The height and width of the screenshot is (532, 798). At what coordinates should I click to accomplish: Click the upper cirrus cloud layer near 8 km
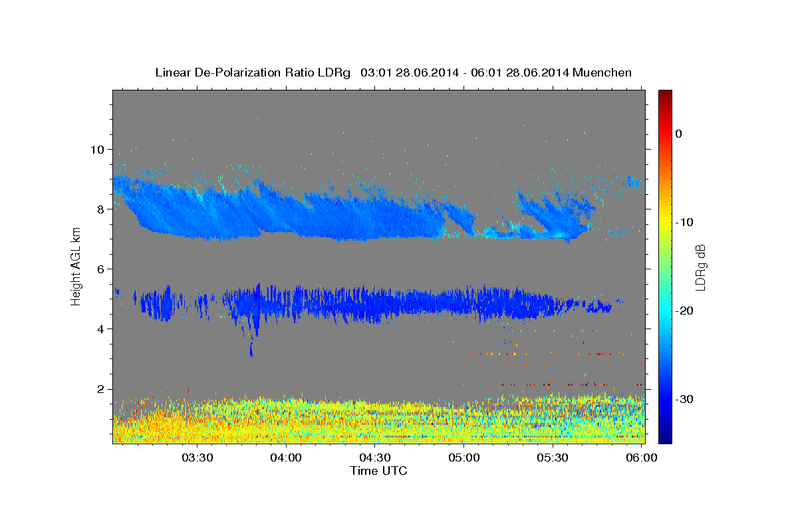tap(293, 209)
